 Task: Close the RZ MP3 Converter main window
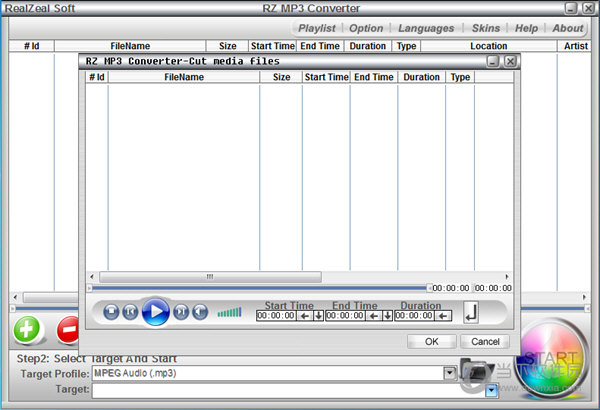(x=588, y=8)
